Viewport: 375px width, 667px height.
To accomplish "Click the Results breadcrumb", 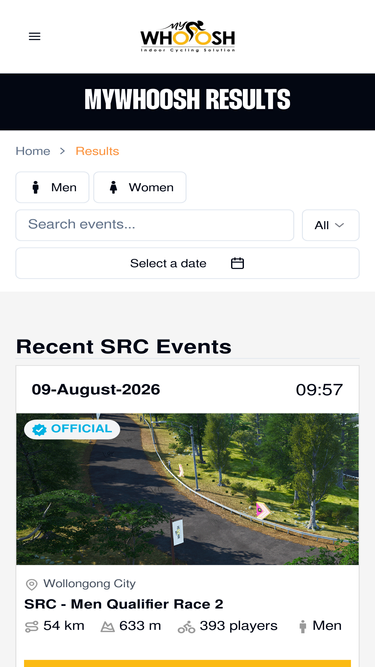I will pos(97,151).
